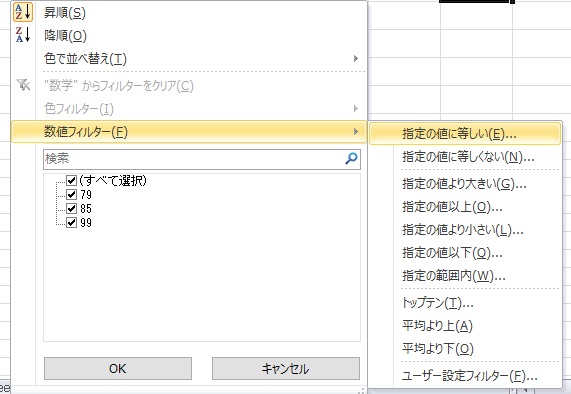Image resolution: width=571 pixels, height=394 pixels.
Task: Choose 指定の範囲内(W)... filter
Action: (465, 276)
